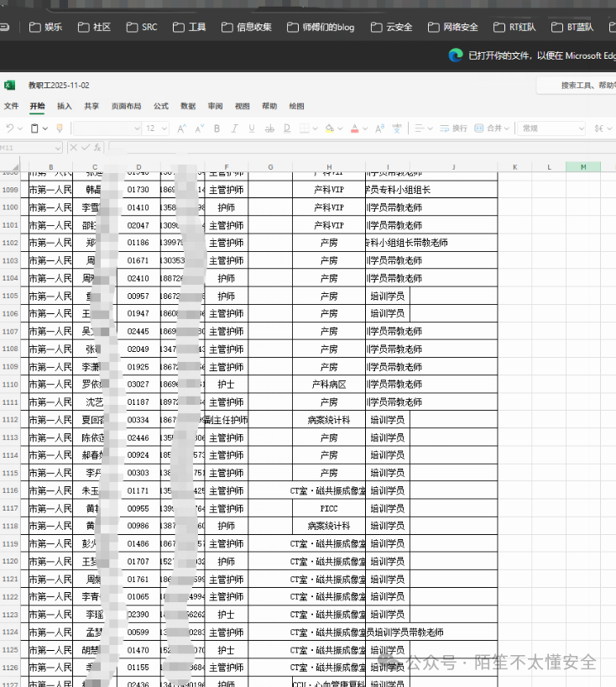Apply italic formatting

(234, 128)
